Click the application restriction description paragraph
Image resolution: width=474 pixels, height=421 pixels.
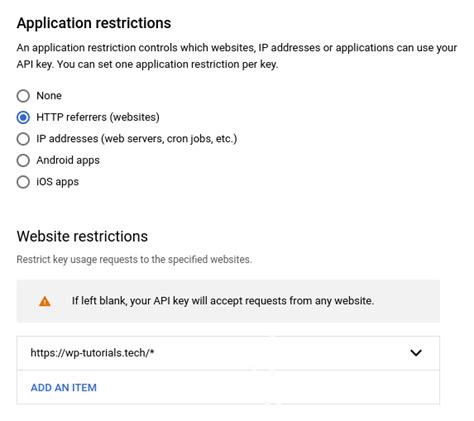237,56
